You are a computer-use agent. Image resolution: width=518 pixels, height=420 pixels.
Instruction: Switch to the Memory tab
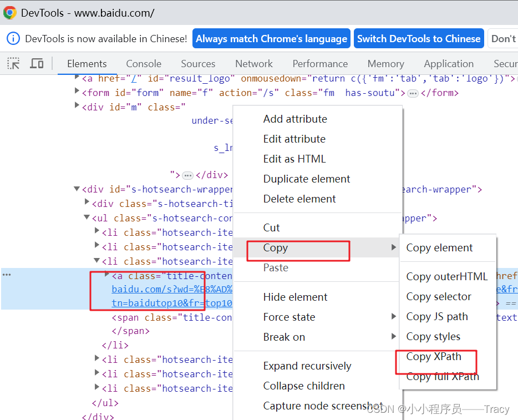[386, 63]
